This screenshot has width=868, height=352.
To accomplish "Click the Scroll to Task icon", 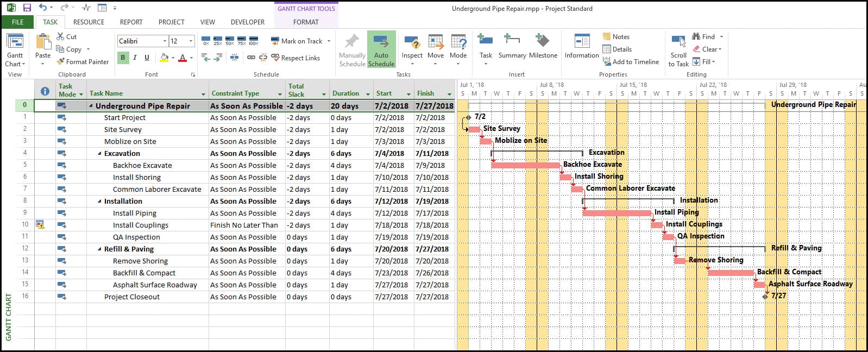I will pos(678,42).
